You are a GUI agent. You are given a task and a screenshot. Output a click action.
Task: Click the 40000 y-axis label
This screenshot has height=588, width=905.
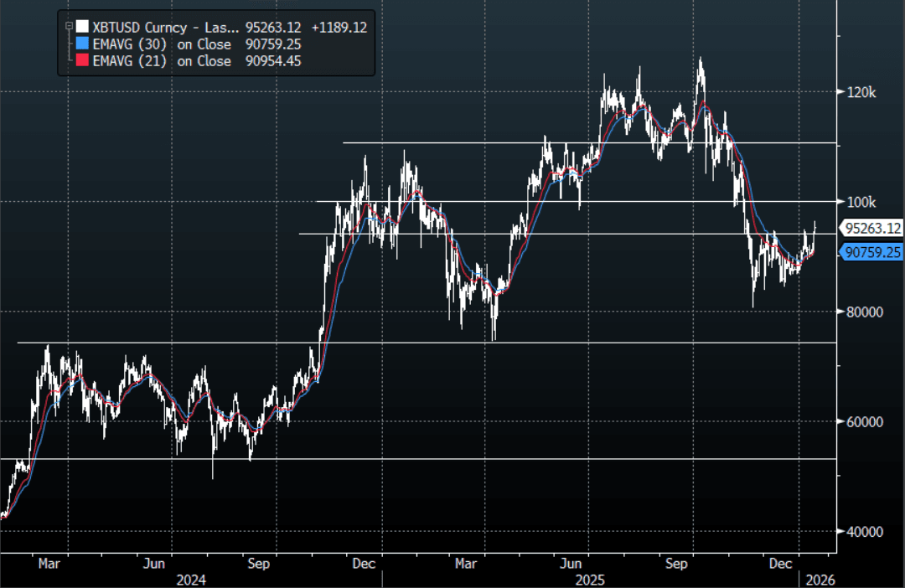pyautogui.click(x=864, y=531)
